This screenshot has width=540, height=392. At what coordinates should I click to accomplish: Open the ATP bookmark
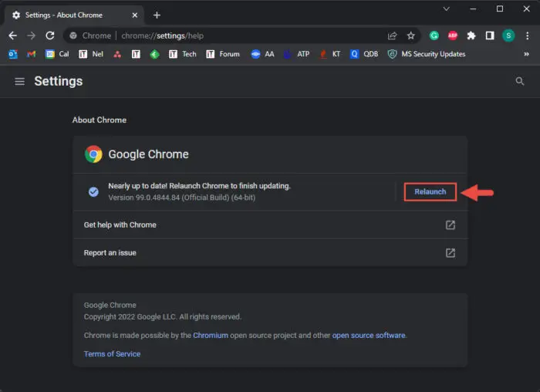295,54
